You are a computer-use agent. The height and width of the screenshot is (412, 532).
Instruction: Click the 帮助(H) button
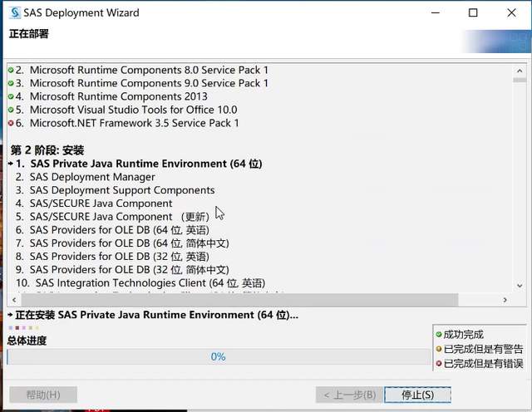click(43, 395)
